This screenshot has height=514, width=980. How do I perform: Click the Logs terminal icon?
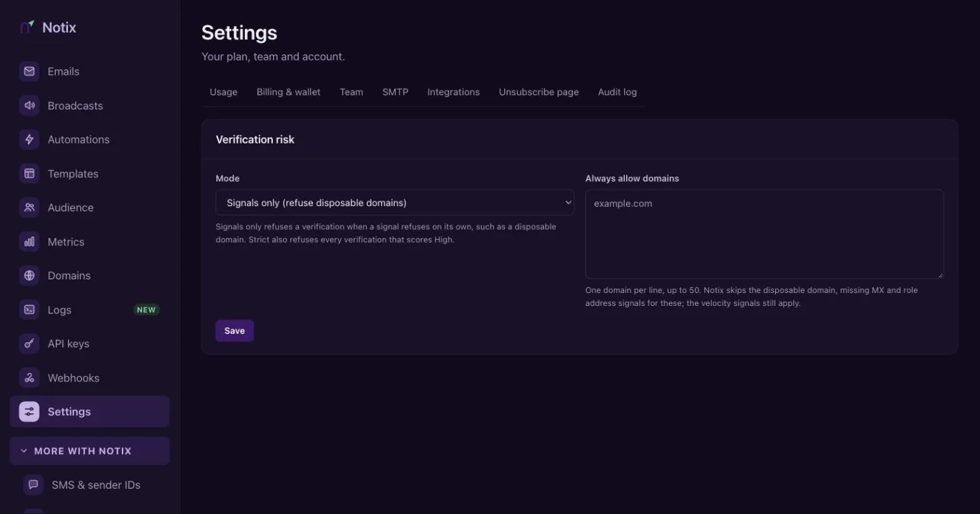coord(29,309)
